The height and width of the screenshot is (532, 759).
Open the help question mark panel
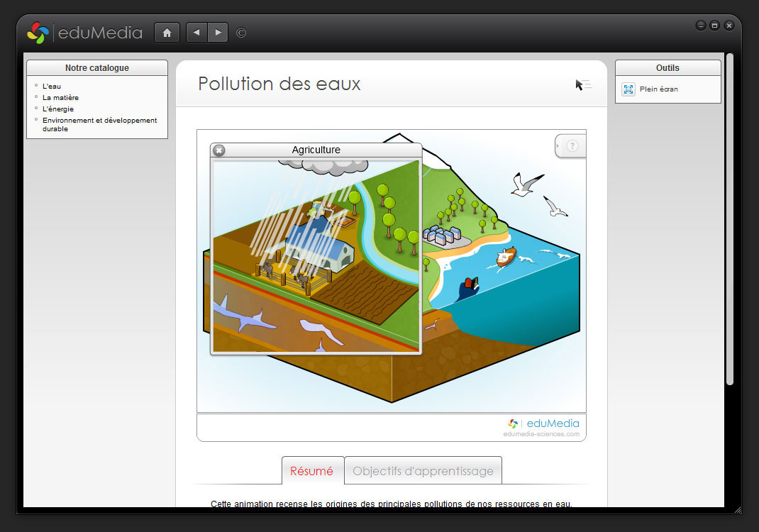tap(572, 146)
